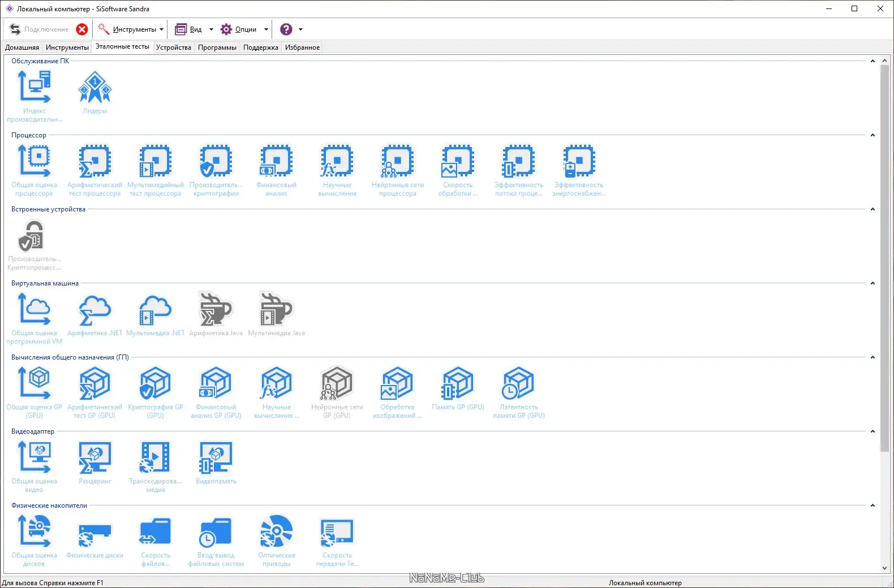The width and height of the screenshot is (894, 588).
Task: Open processor image processing speed test
Action: [458, 170]
